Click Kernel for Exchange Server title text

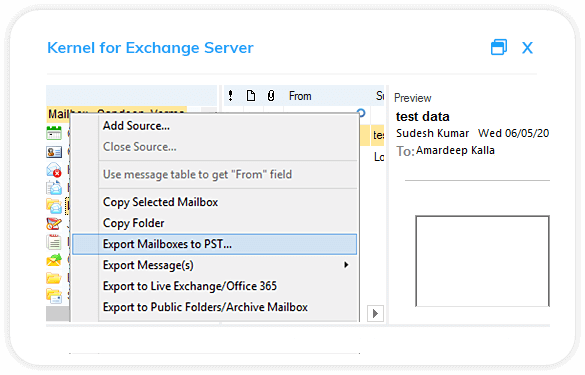point(150,48)
